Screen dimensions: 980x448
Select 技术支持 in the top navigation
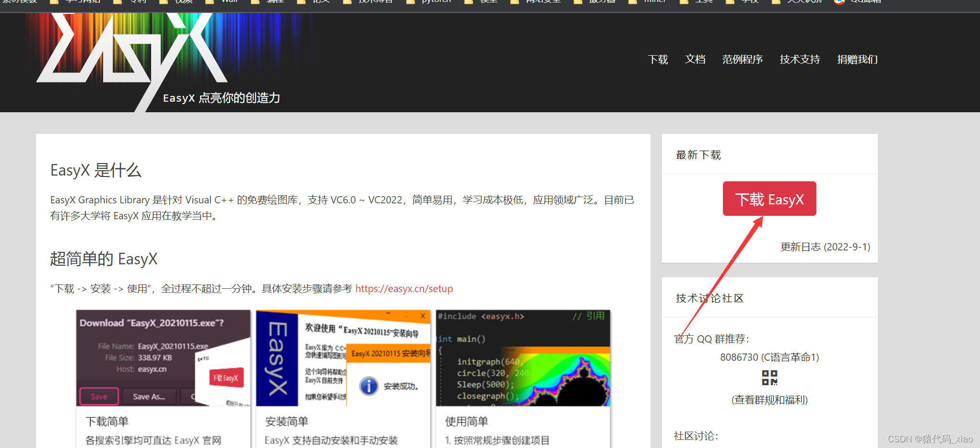pos(800,59)
